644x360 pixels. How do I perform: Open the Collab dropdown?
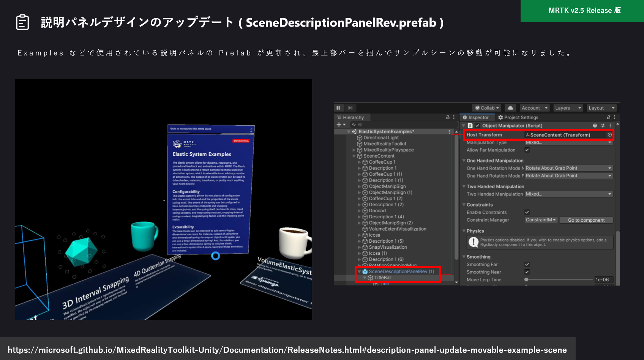(x=487, y=108)
